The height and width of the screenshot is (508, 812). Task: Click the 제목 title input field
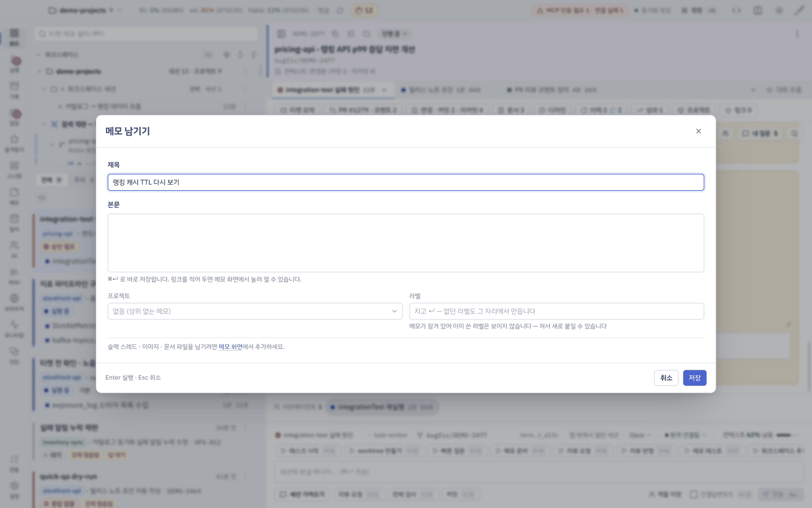pyautogui.click(x=405, y=182)
